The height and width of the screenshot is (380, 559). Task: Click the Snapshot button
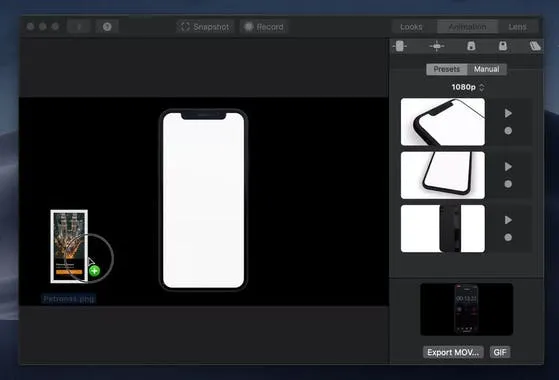pyautogui.click(x=205, y=27)
